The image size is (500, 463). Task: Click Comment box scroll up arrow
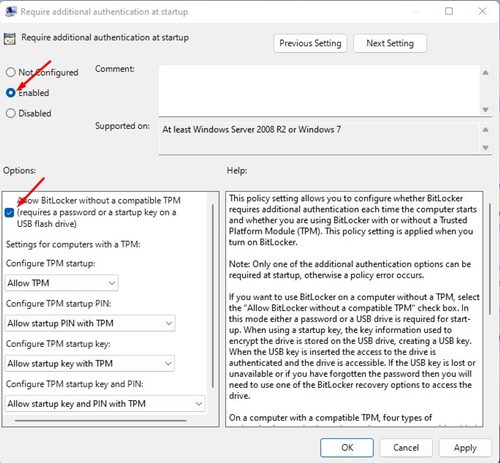pos(485,72)
